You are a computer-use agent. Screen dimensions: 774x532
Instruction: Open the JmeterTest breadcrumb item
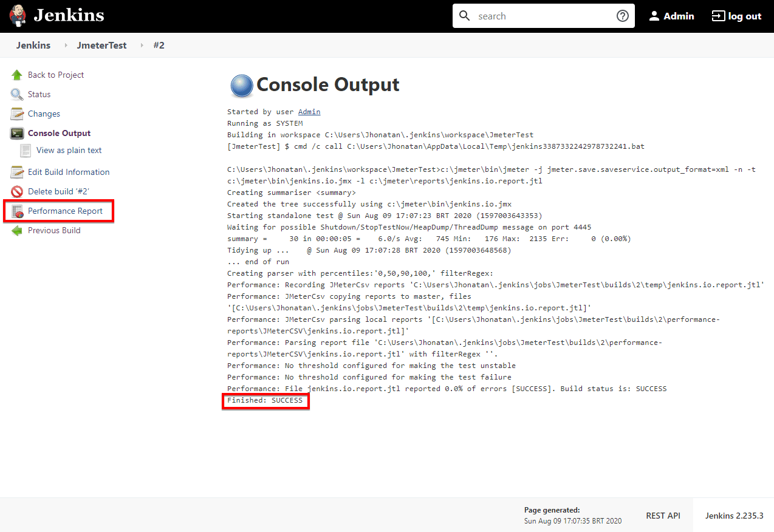101,46
